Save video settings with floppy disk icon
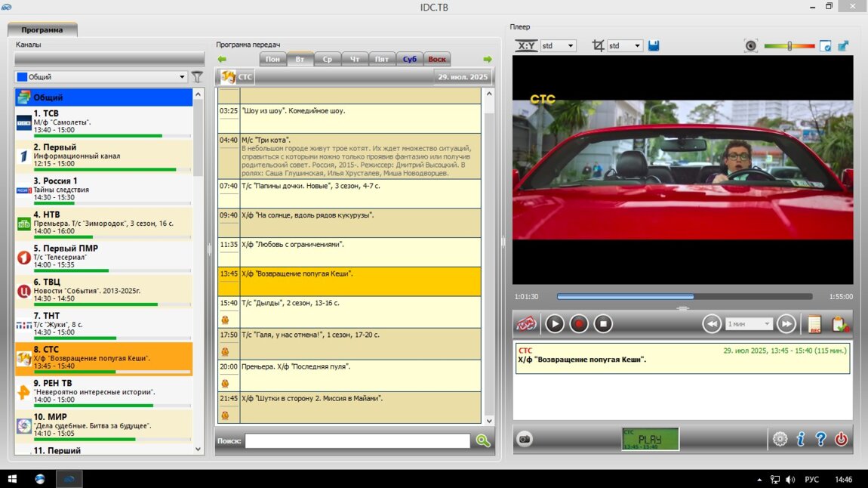Screen dimensions: 868x488 coord(654,46)
